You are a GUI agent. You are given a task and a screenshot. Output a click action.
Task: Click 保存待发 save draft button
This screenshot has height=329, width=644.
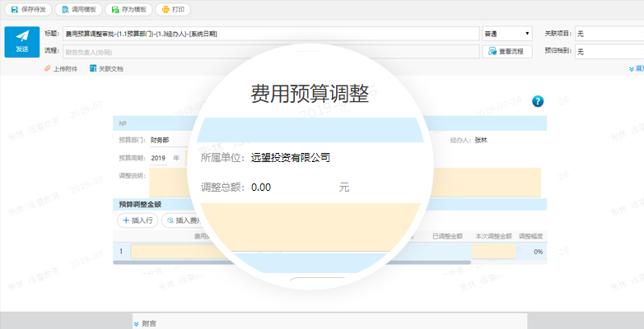point(27,10)
